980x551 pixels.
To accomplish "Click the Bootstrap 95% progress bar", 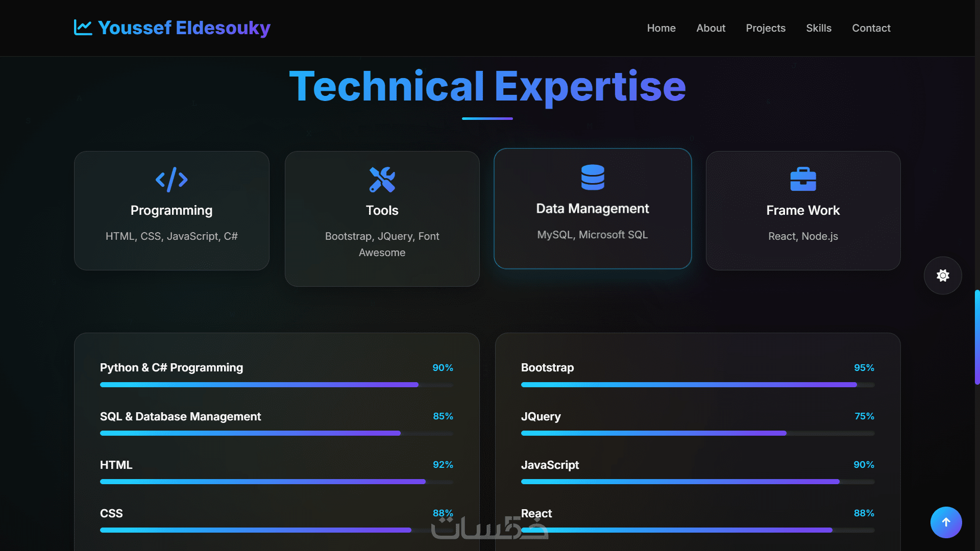I will point(697,385).
